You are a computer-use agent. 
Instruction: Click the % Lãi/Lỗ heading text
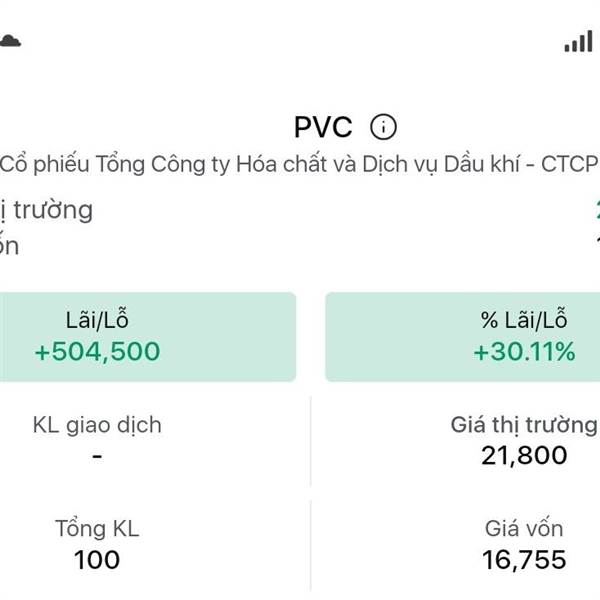click(x=524, y=320)
